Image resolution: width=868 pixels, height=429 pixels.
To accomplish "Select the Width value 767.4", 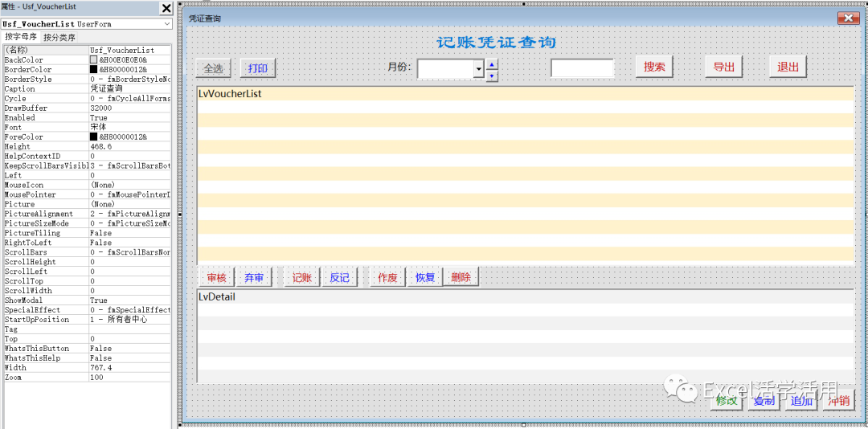I will (130, 368).
